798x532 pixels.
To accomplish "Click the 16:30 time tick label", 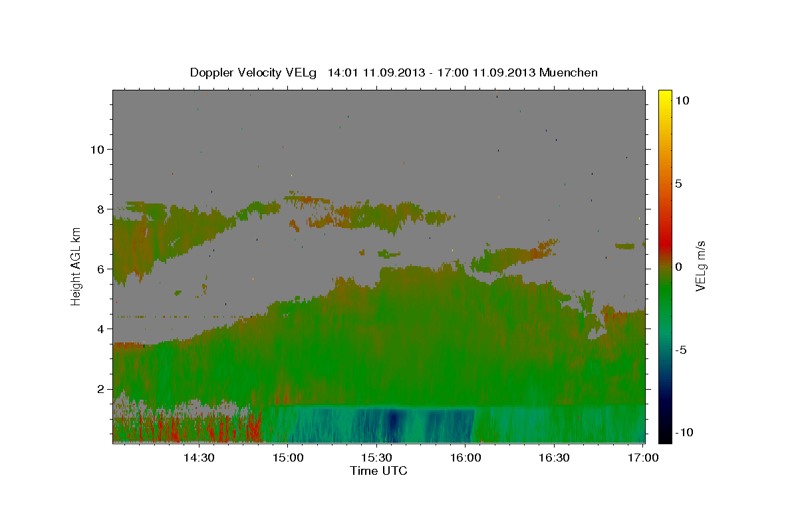I will click(x=554, y=458).
